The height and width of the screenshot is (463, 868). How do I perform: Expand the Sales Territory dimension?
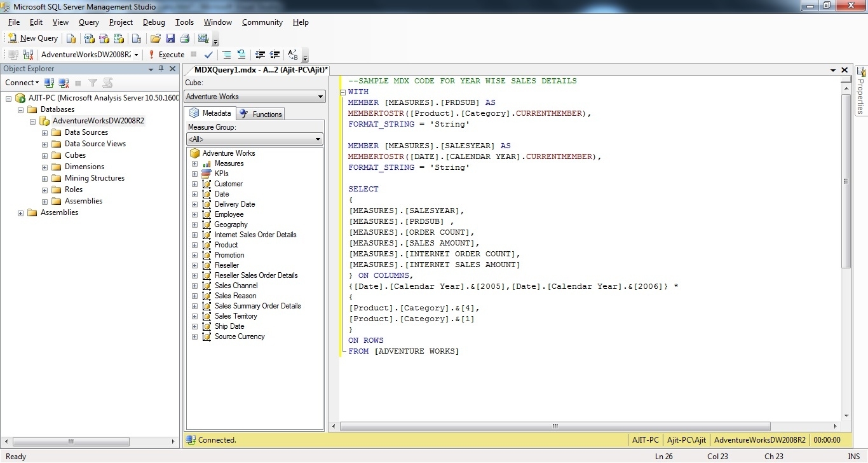click(195, 316)
